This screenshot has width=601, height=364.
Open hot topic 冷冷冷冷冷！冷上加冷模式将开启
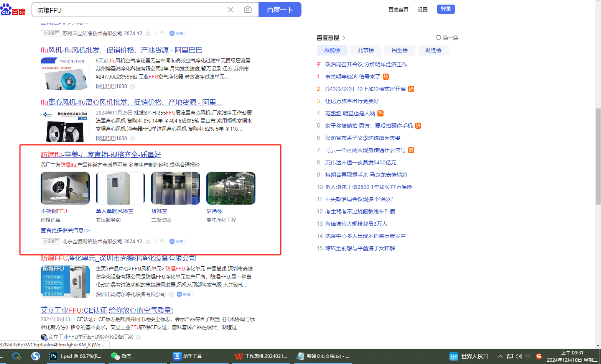click(366, 89)
